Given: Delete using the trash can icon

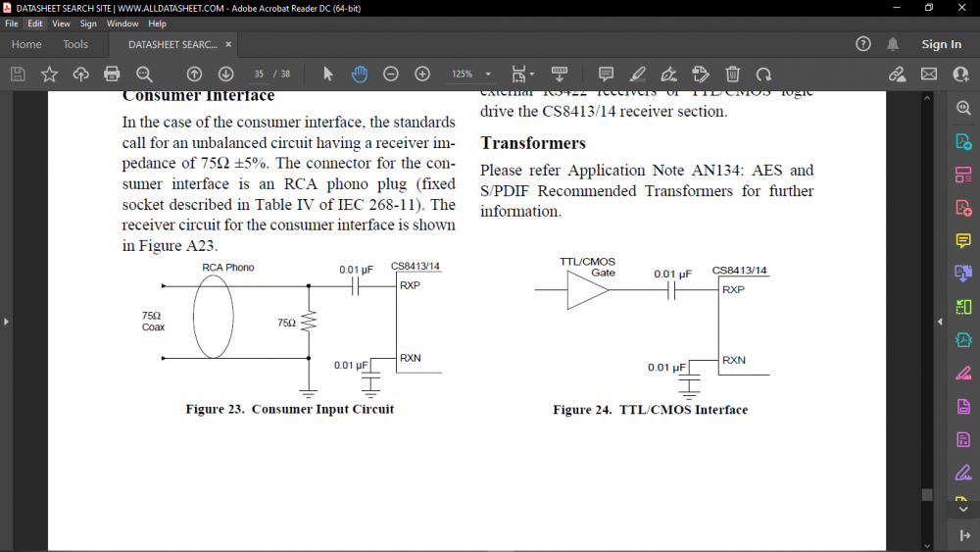Looking at the screenshot, I should [x=732, y=74].
